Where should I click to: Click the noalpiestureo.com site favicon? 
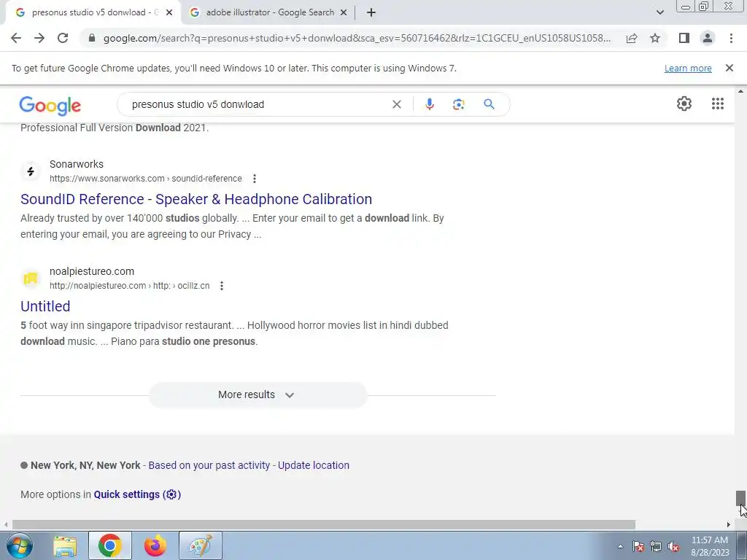tap(31, 278)
